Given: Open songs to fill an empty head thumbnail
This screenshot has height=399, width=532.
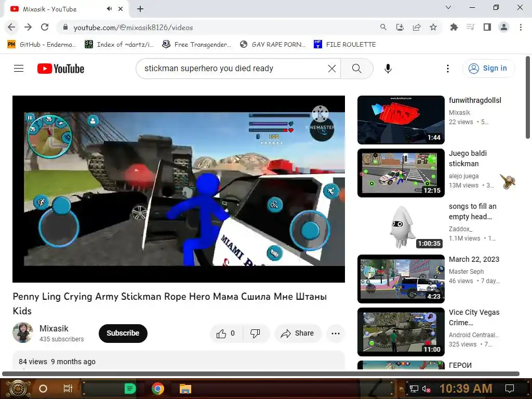Looking at the screenshot, I should pos(401,226).
